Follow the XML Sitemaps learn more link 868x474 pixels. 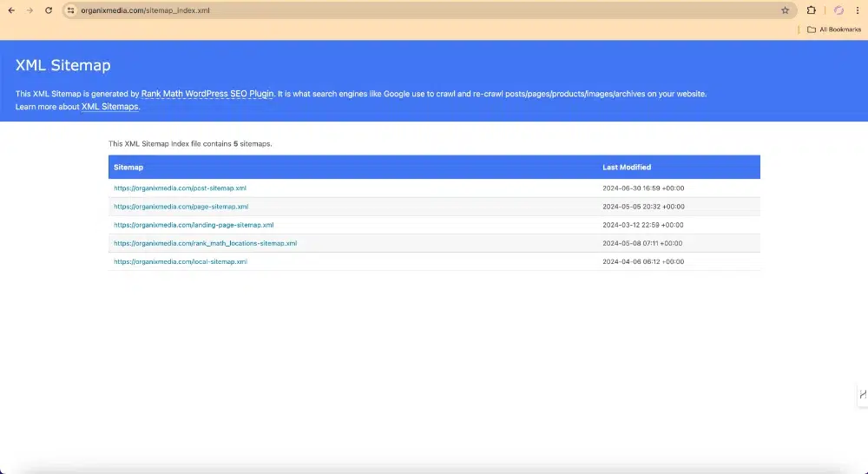[x=109, y=106]
